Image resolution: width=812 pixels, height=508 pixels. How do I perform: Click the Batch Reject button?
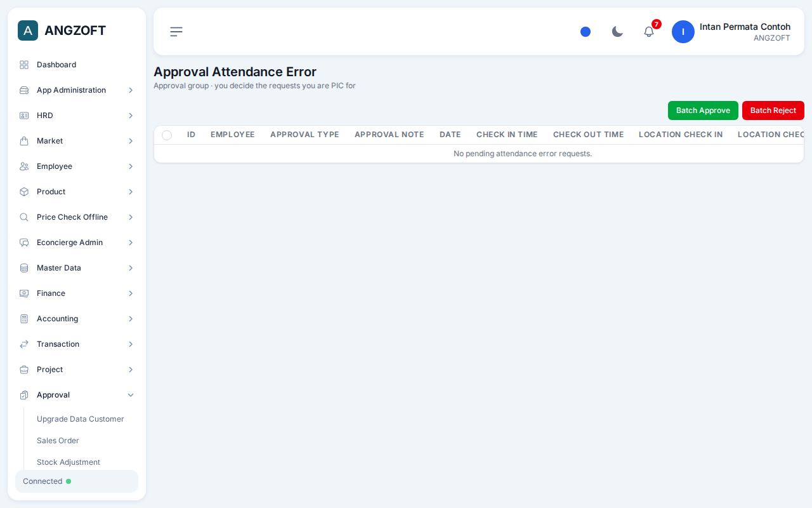click(x=773, y=110)
